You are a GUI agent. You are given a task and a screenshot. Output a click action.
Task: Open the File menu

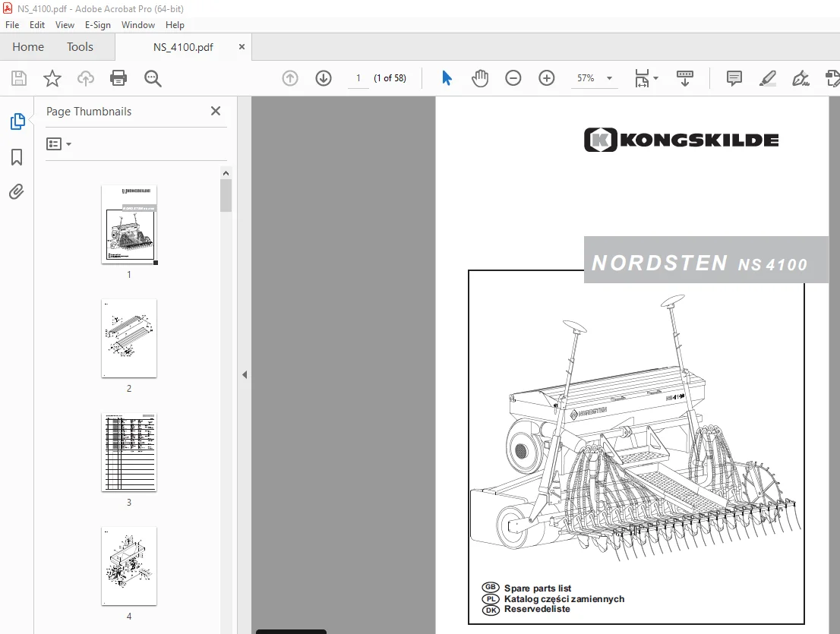12,24
